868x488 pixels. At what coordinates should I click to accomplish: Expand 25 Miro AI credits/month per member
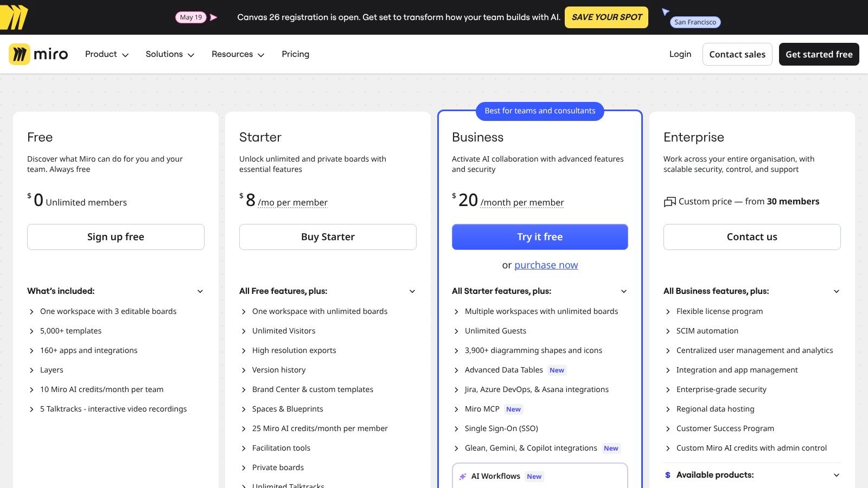(314, 428)
